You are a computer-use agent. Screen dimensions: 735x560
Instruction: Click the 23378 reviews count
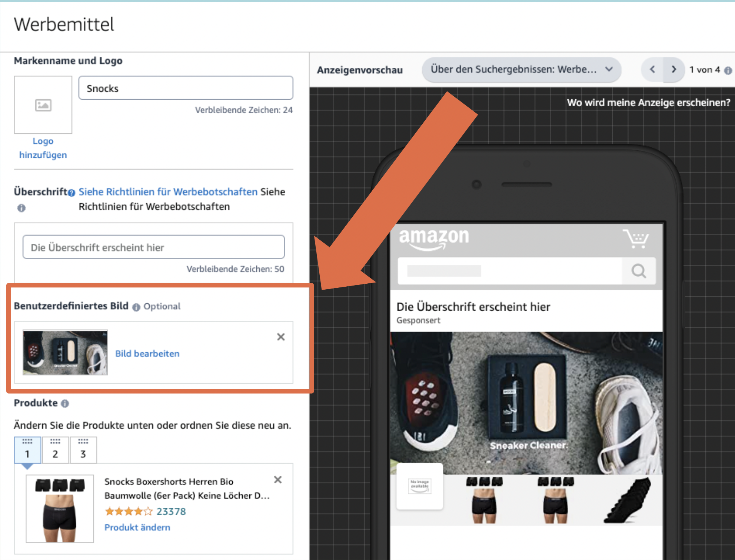point(171,511)
